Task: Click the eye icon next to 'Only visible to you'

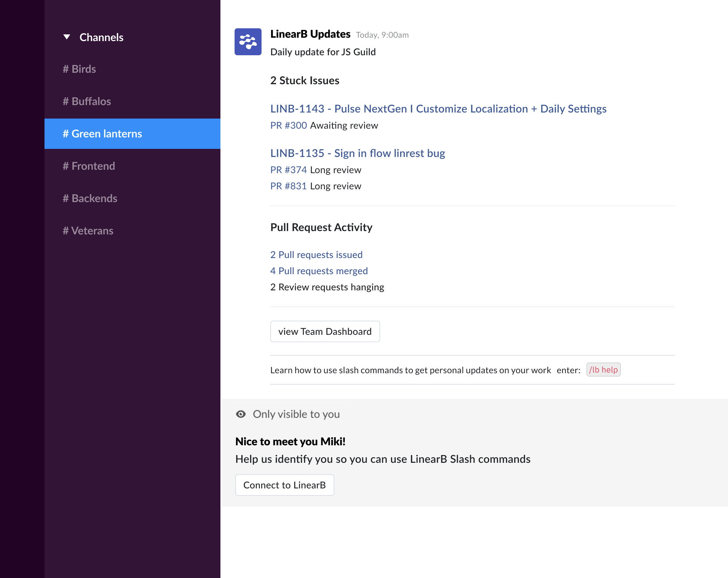Action: [241, 414]
